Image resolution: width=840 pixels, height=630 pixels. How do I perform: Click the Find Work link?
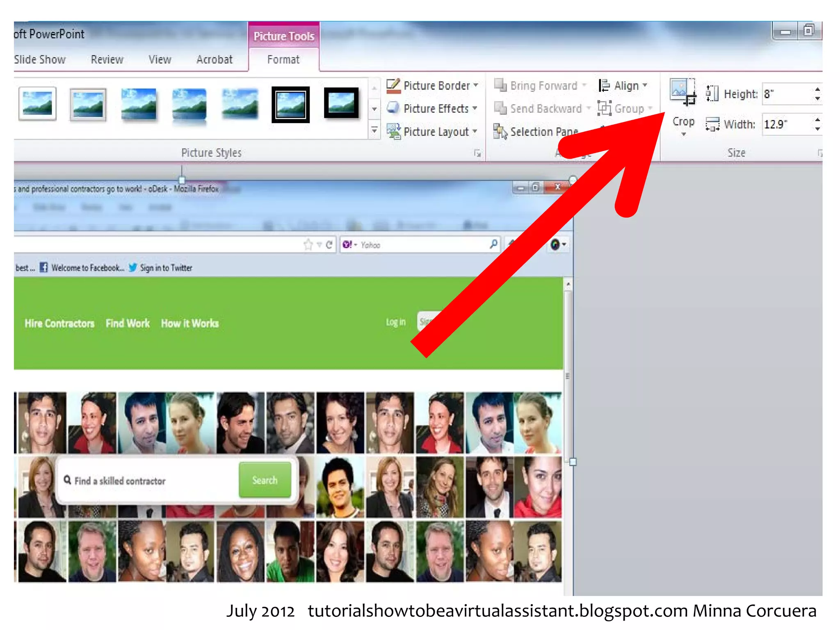[128, 324]
